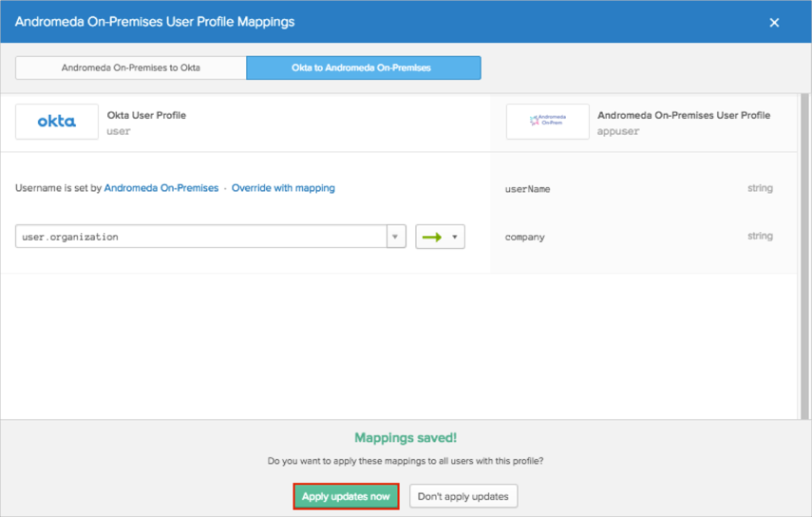Switch to Andromeda On-Premises to Okta tab

(131, 67)
